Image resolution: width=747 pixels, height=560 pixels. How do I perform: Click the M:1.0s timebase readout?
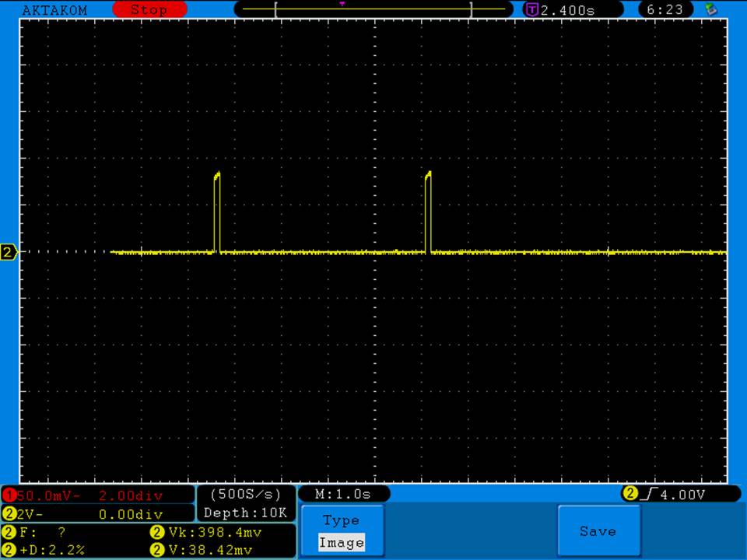343,494
